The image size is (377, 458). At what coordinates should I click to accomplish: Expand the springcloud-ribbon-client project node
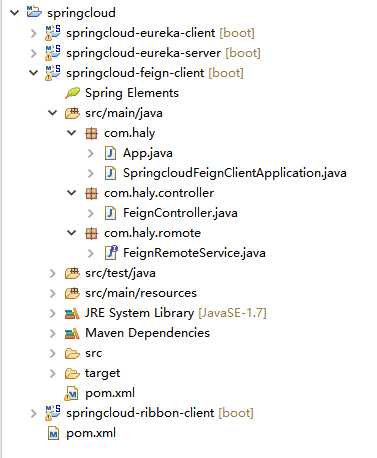[x=33, y=413]
